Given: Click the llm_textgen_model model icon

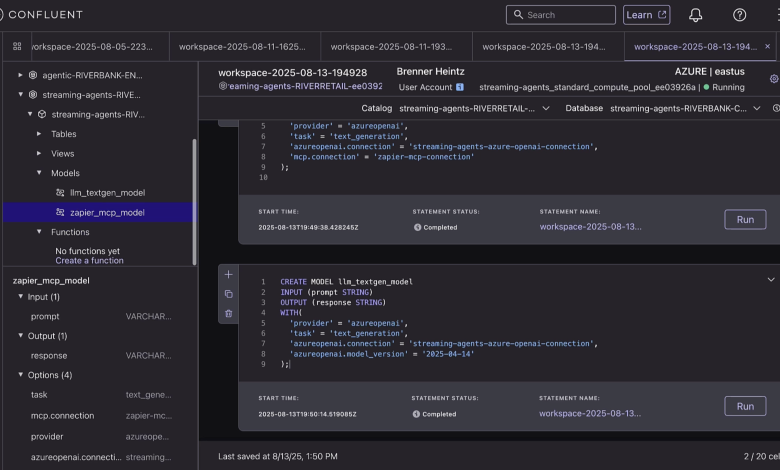Looking at the screenshot, I should click(60, 192).
